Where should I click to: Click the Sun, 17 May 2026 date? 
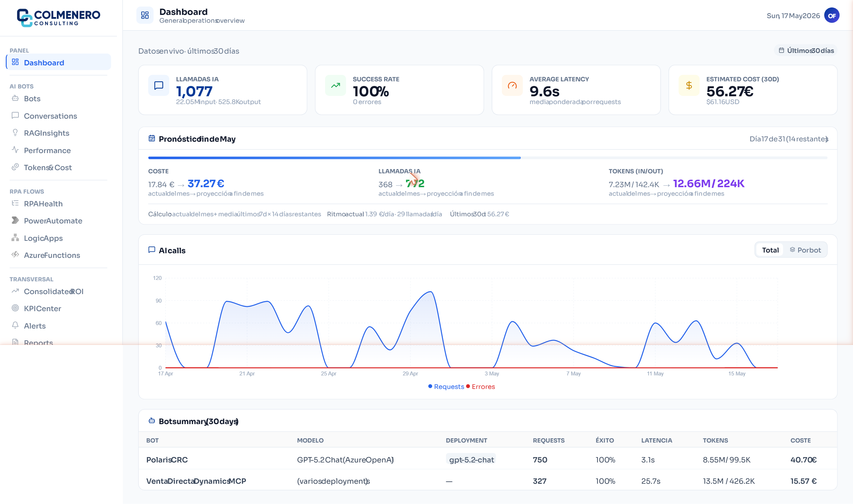tap(793, 16)
